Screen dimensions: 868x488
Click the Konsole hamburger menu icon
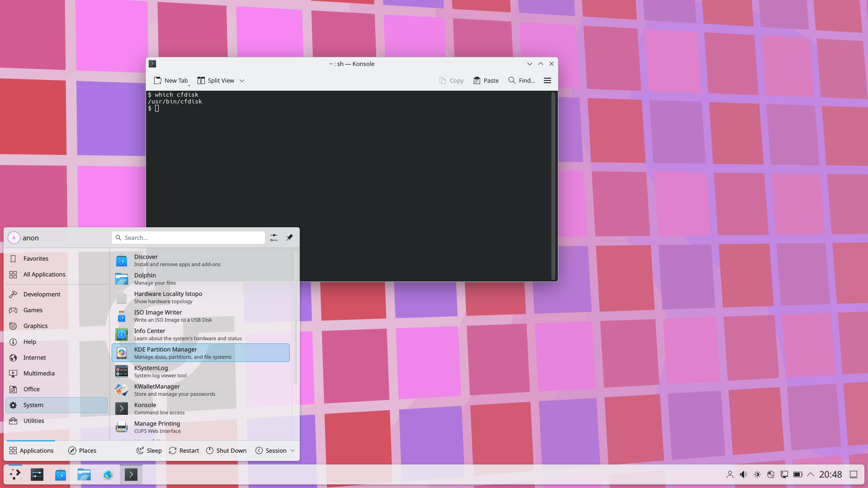point(547,80)
